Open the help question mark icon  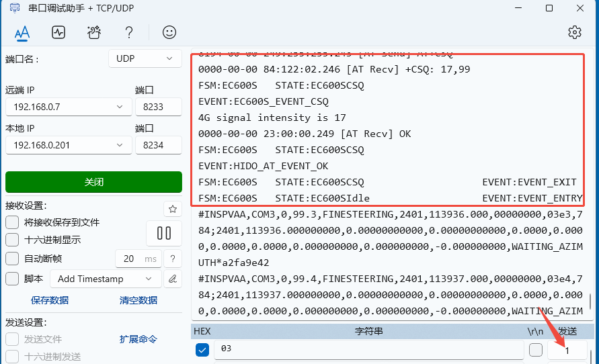tap(129, 32)
